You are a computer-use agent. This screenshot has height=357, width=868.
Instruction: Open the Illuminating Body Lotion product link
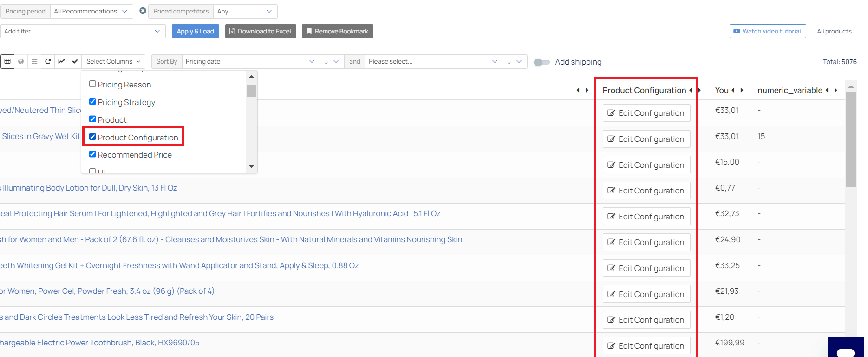click(89, 188)
